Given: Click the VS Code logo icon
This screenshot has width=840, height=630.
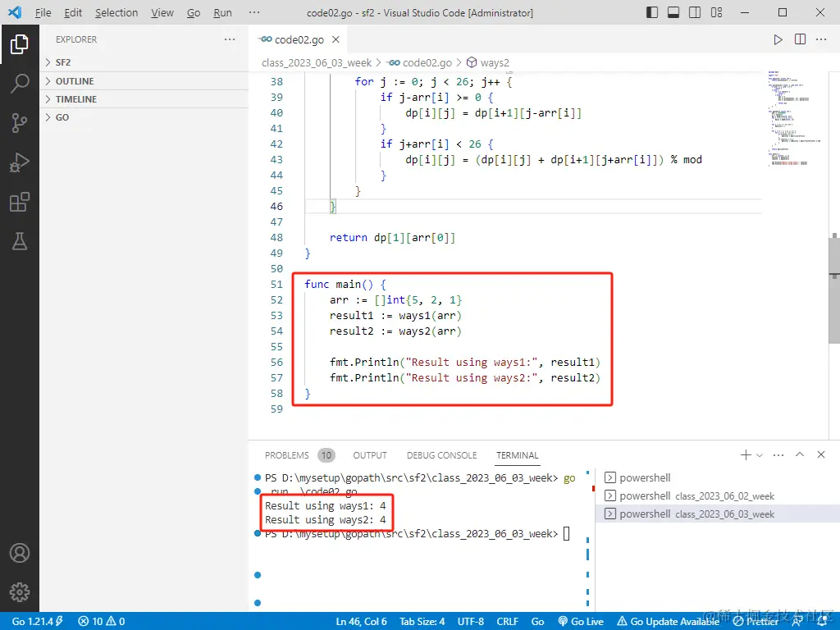Looking at the screenshot, I should pos(15,12).
